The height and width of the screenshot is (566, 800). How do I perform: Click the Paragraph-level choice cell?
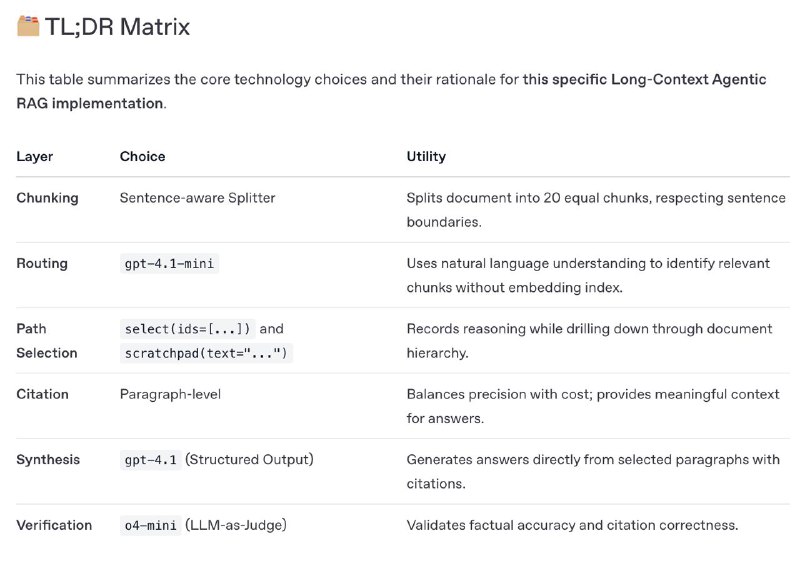[x=170, y=394]
